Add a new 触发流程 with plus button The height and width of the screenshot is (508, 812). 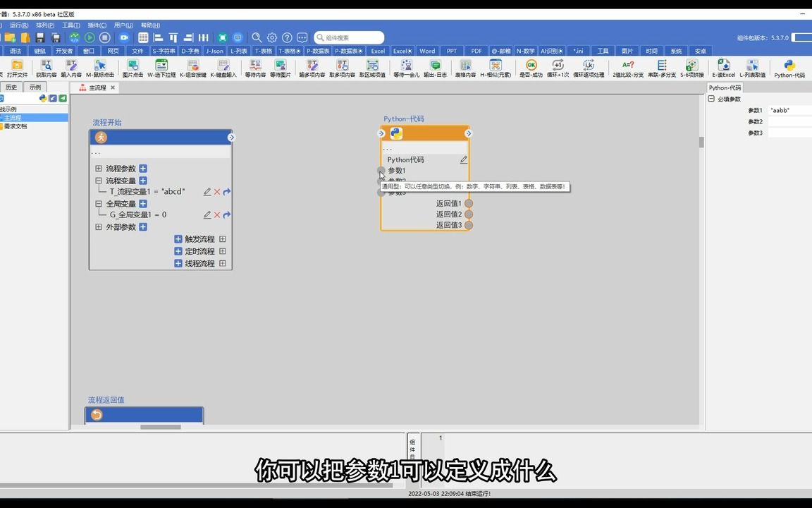(178, 238)
